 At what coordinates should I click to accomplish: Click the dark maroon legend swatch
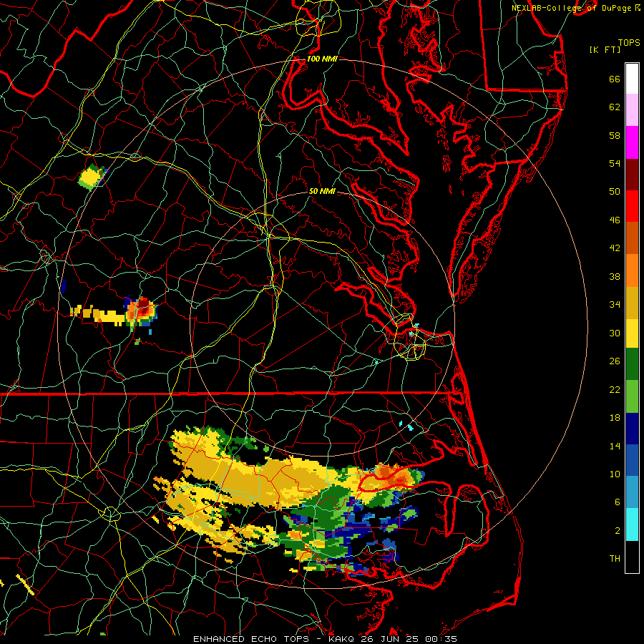pyautogui.click(x=632, y=175)
